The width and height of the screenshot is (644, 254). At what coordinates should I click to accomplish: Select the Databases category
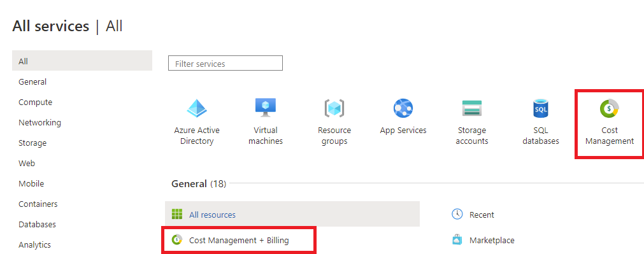37,225
